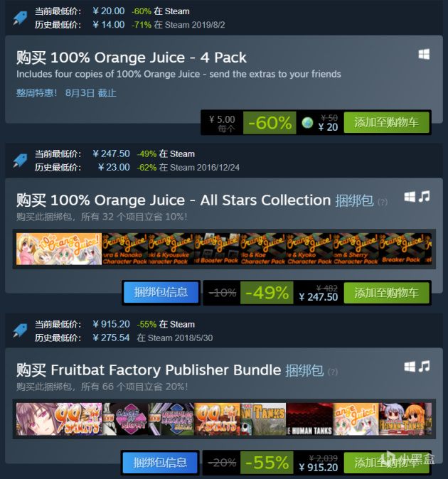Click the price tag icon above 4 Pack
Image resolution: width=448 pixels, height=479 pixels.
pyautogui.click(x=20, y=18)
